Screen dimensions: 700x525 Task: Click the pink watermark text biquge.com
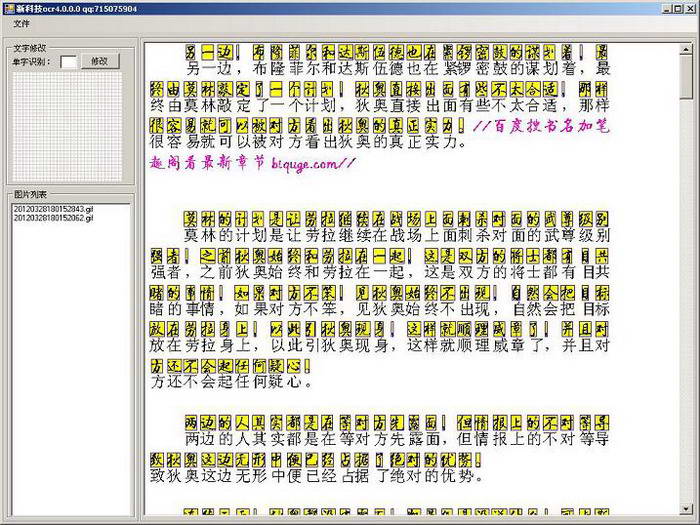tap(304, 164)
